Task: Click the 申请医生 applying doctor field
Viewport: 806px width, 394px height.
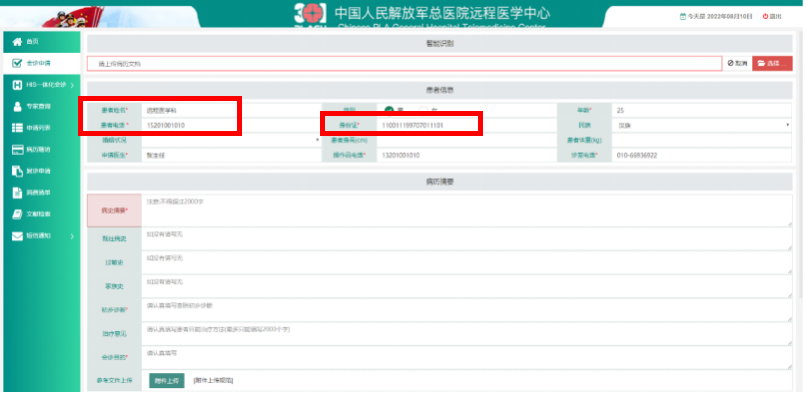Action: (x=231, y=155)
